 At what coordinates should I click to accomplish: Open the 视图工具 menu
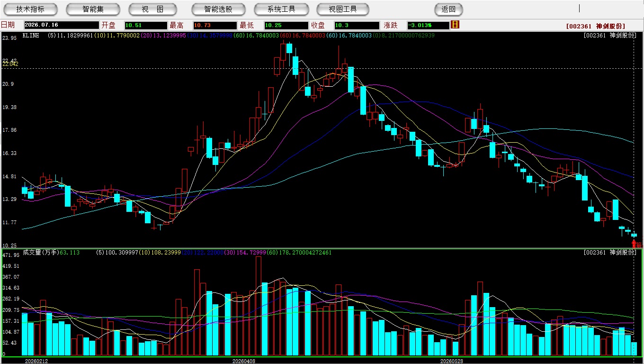pos(343,9)
